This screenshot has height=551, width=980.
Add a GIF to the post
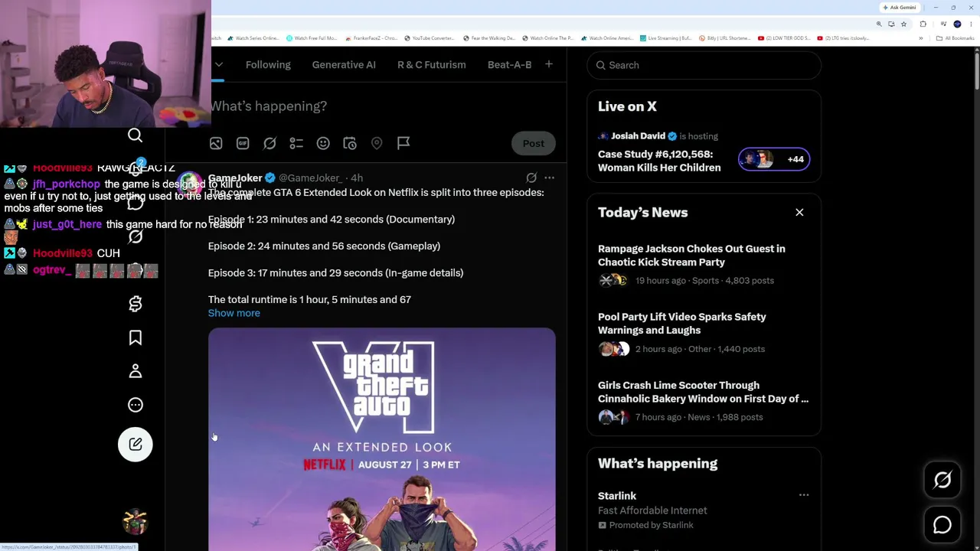coord(243,143)
